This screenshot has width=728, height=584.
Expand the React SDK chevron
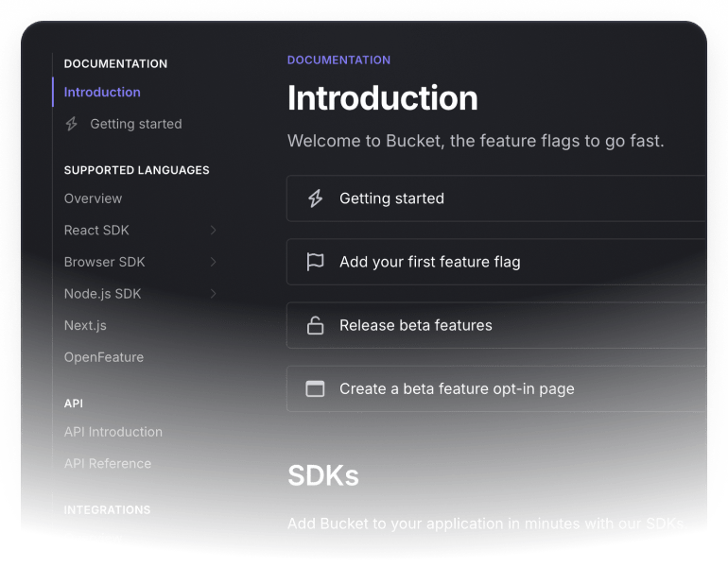coord(213,231)
